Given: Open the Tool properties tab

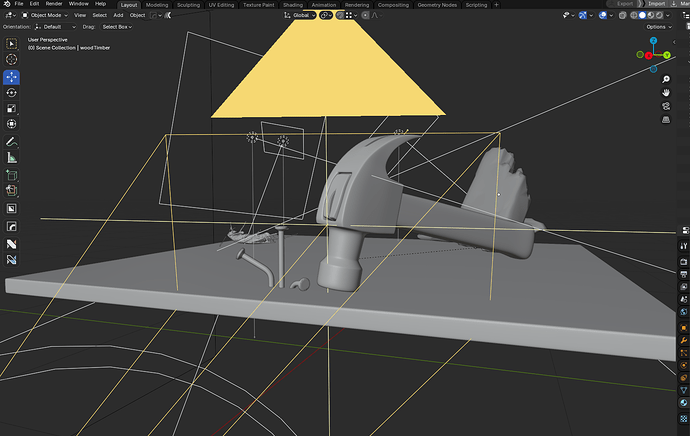Looking at the screenshot, I should (x=683, y=246).
